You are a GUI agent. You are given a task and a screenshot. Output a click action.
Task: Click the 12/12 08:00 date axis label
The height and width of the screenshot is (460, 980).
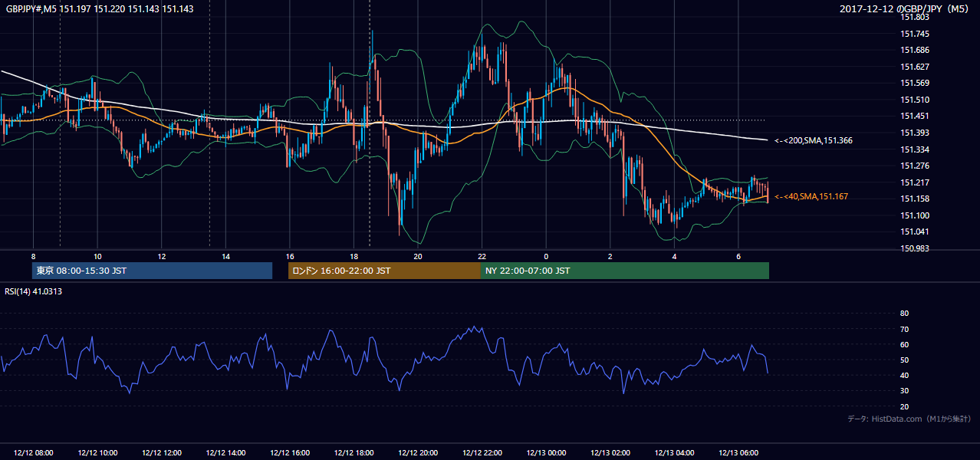pyautogui.click(x=34, y=453)
